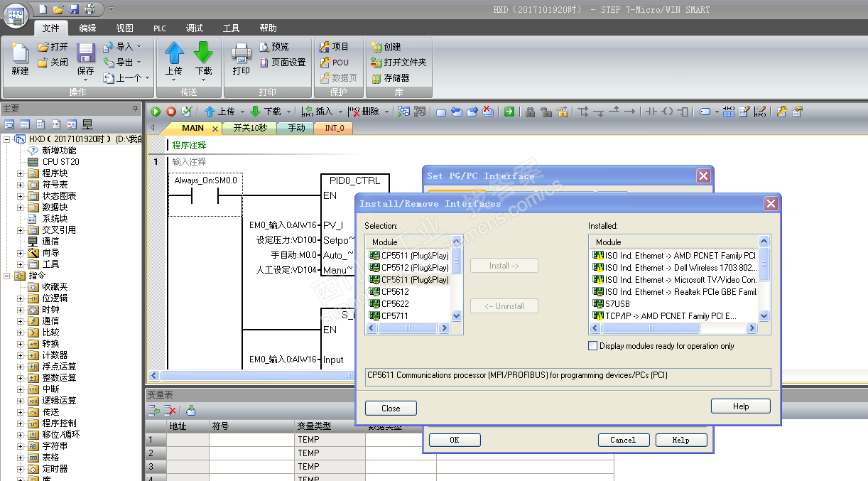
Task: Expand the 数据块 tree node
Action: click(x=21, y=207)
